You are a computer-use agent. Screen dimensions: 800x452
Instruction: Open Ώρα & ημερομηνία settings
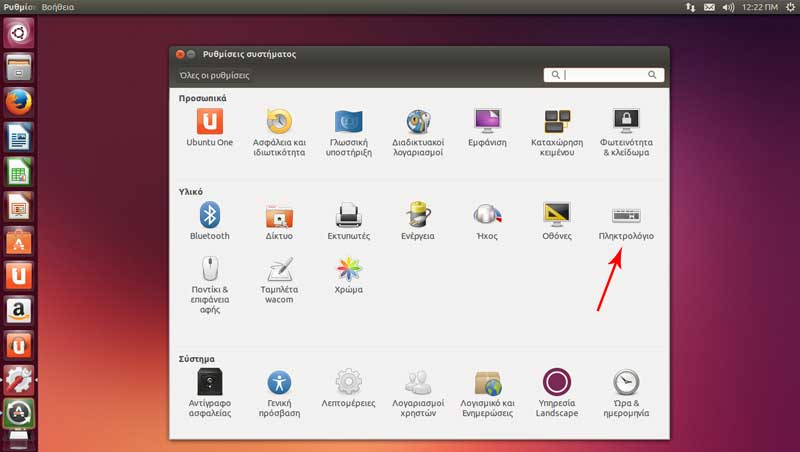coord(626,393)
